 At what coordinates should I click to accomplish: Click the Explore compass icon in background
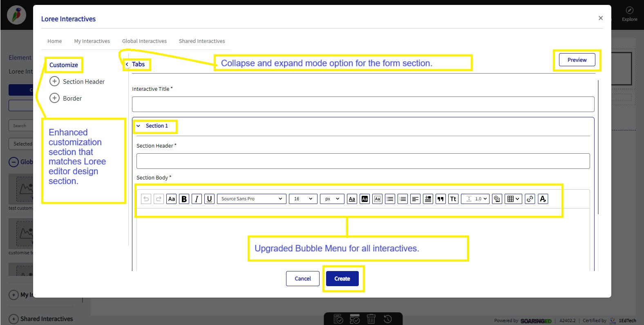click(630, 10)
